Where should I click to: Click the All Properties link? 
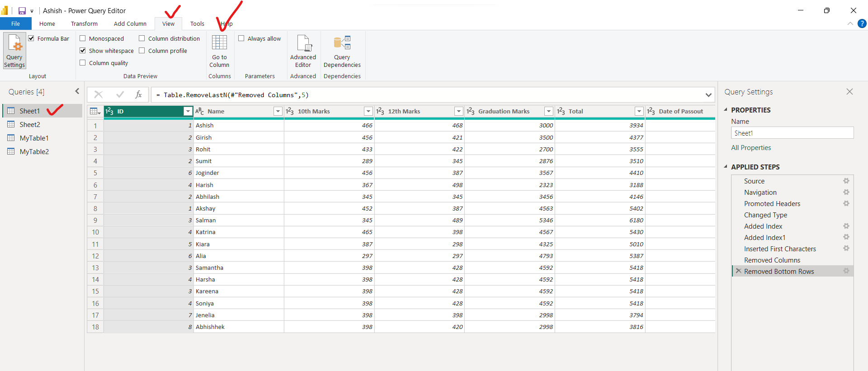pos(751,148)
